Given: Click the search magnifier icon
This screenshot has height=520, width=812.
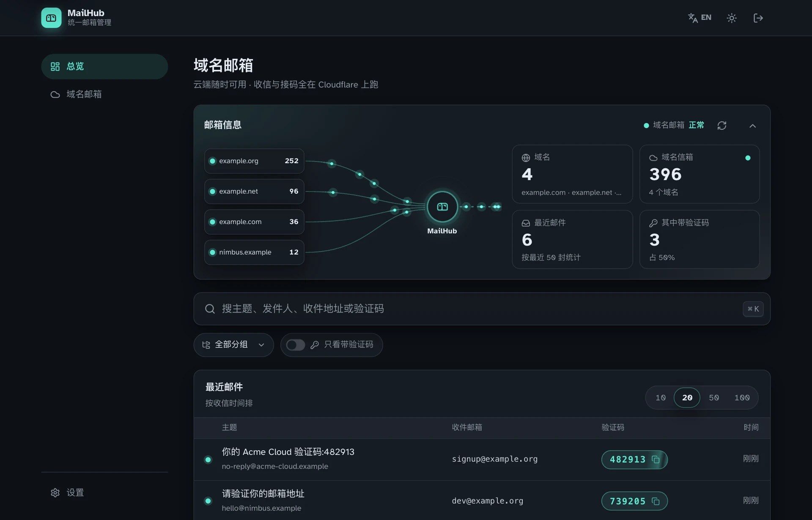Looking at the screenshot, I should coord(210,309).
